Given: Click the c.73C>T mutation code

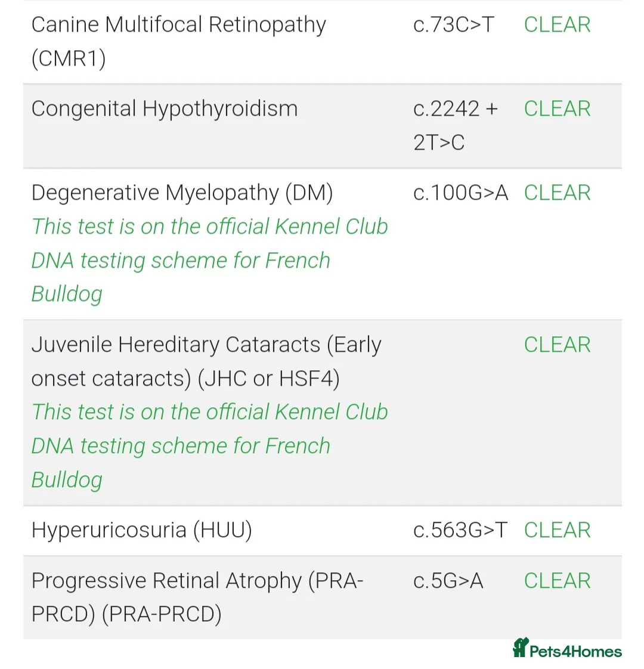Looking at the screenshot, I should point(453,24).
